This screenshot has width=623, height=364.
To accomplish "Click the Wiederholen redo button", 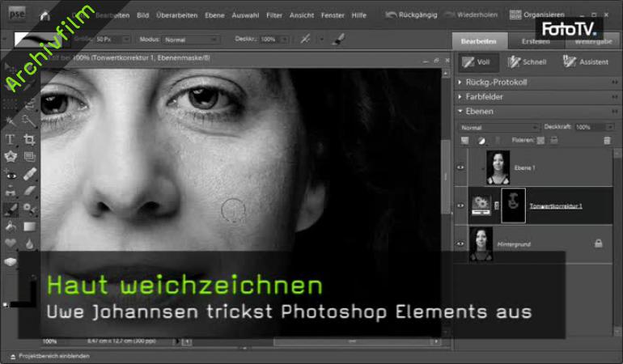I will [x=471, y=15].
